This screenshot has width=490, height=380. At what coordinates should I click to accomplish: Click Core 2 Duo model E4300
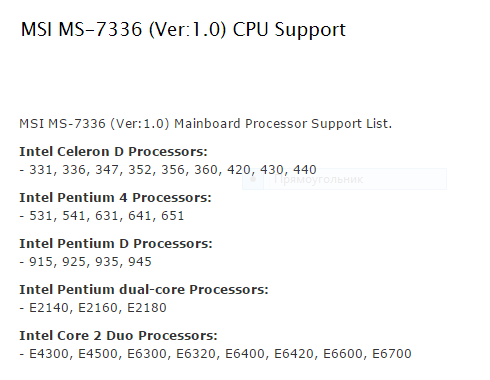tap(49, 354)
